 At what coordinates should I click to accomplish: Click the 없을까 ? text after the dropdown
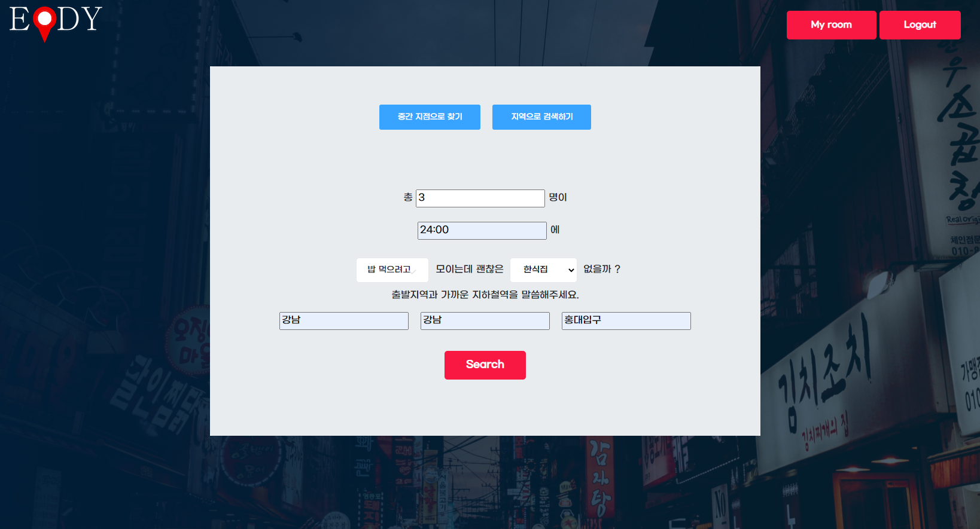[601, 270]
